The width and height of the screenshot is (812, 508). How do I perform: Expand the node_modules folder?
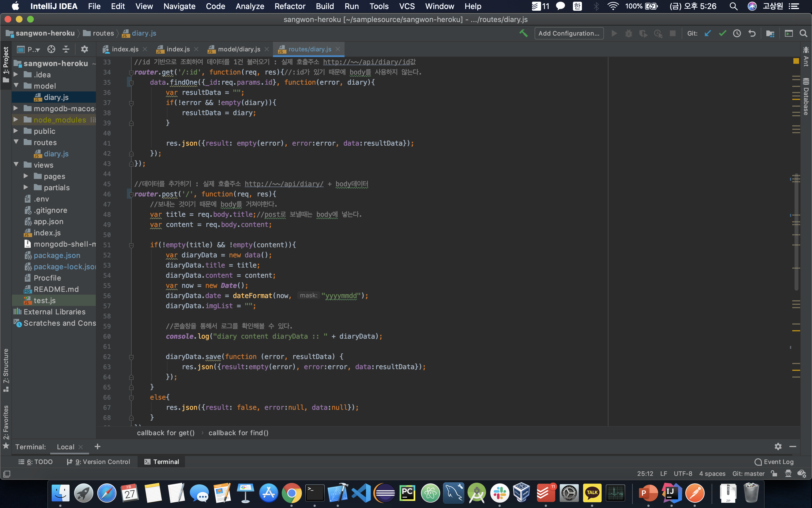click(x=16, y=120)
